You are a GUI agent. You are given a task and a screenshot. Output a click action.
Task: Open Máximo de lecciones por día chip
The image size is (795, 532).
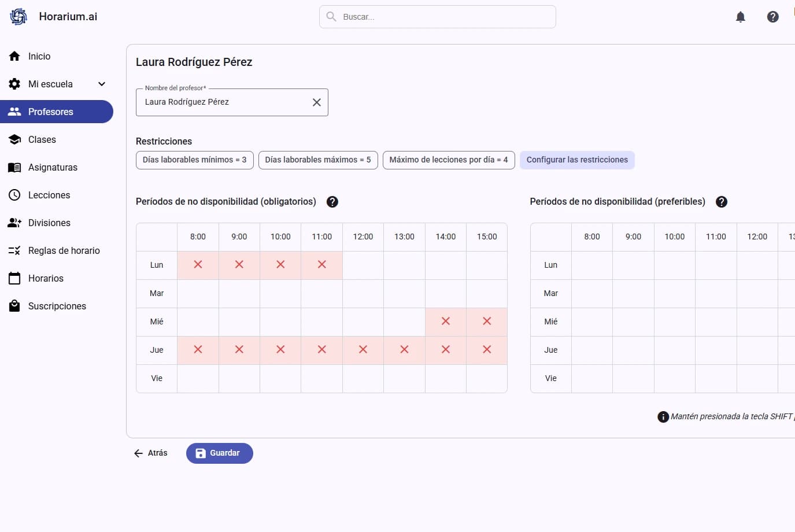[x=448, y=160]
